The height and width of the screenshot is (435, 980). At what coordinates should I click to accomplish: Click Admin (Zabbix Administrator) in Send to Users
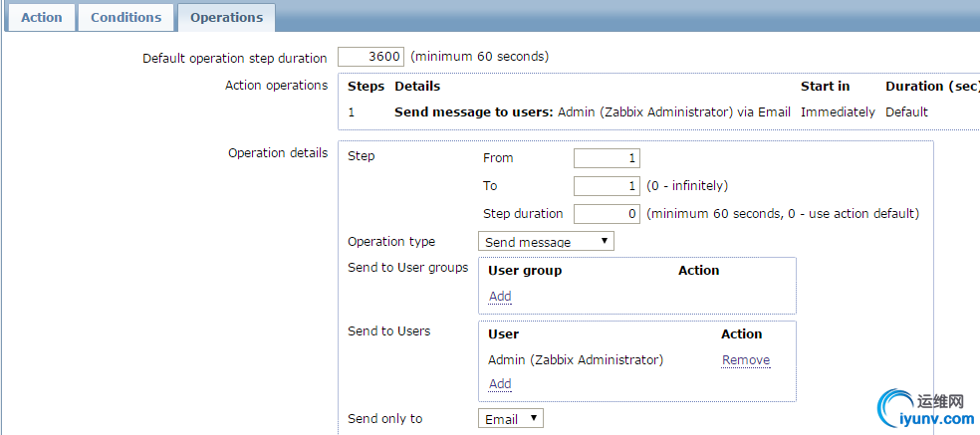pos(576,360)
